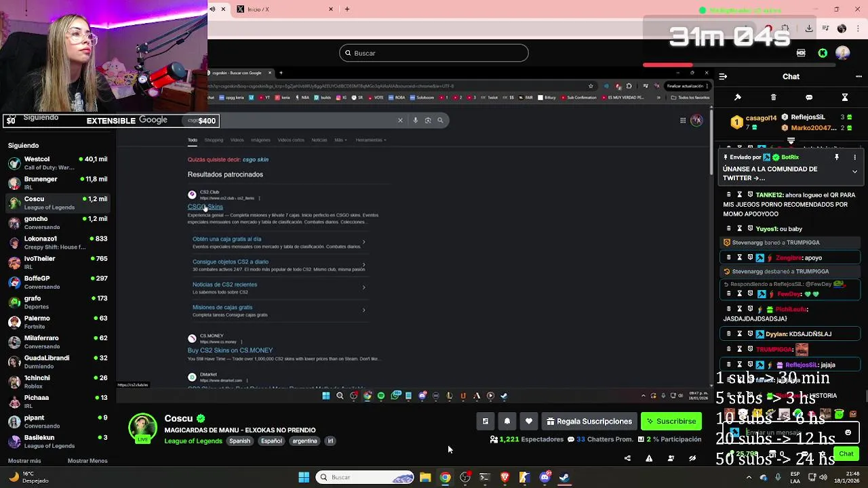Open Westcol channel in Siguiendo list
This screenshot has width=868, height=488.
click(x=58, y=163)
